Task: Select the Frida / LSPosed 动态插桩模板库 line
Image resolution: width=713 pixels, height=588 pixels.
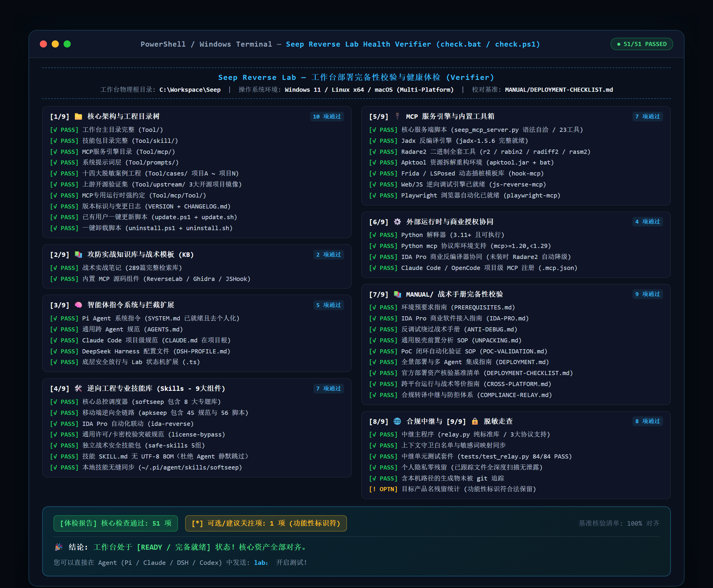Action: click(x=457, y=173)
